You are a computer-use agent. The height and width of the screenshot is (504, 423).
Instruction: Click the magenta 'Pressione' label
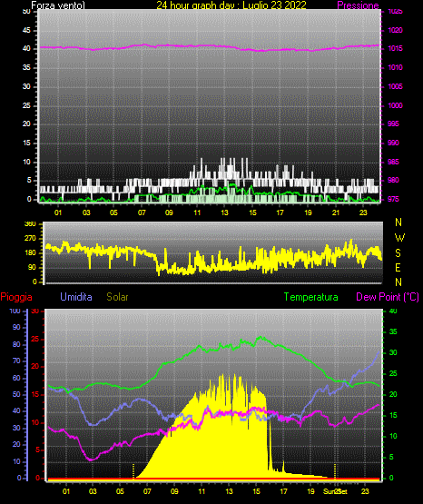coord(358,5)
